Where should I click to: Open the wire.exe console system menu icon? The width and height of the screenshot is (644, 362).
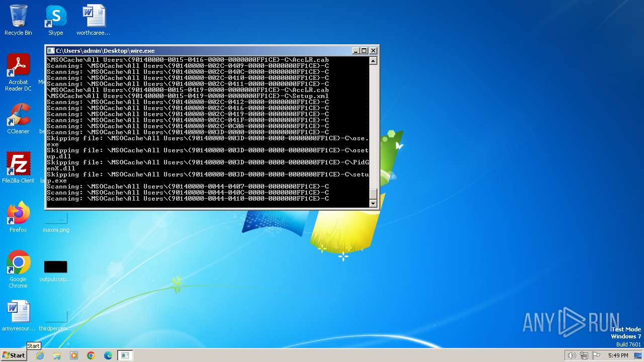coord(50,51)
